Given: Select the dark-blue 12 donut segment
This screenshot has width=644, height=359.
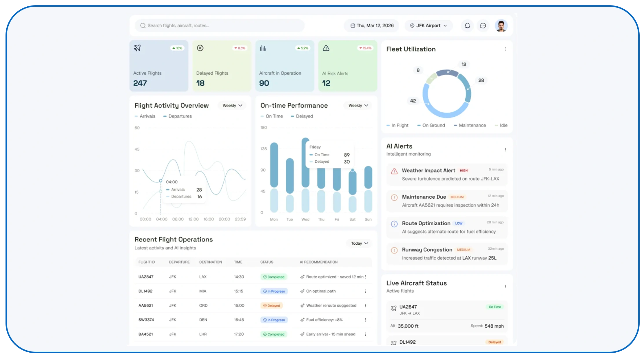Looking at the screenshot, I should 447,73.
